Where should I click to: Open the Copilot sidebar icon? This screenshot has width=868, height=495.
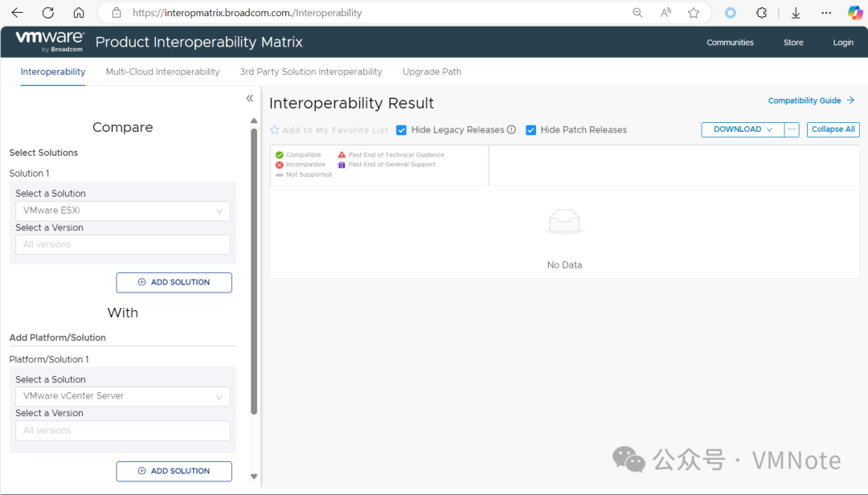855,13
